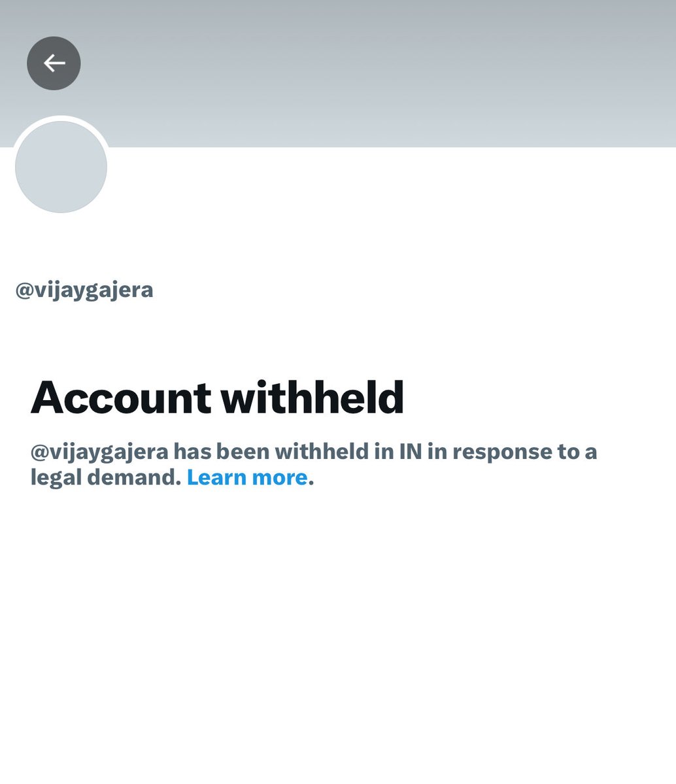The height and width of the screenshot is (784, 676).
Task: Click the word withheld in bold heading
Action: pos(313,398)
